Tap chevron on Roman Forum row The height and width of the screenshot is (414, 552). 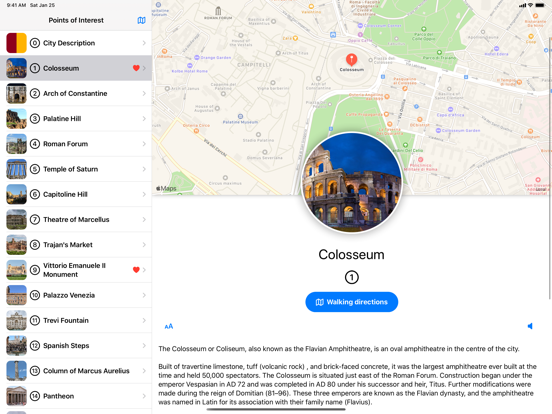point(144,144)
